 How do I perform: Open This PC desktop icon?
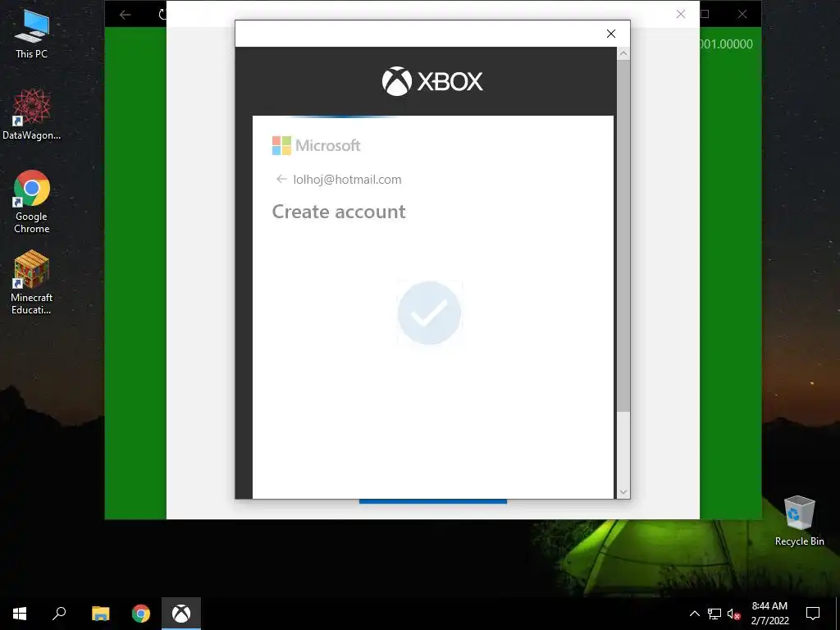click(32, 34)
